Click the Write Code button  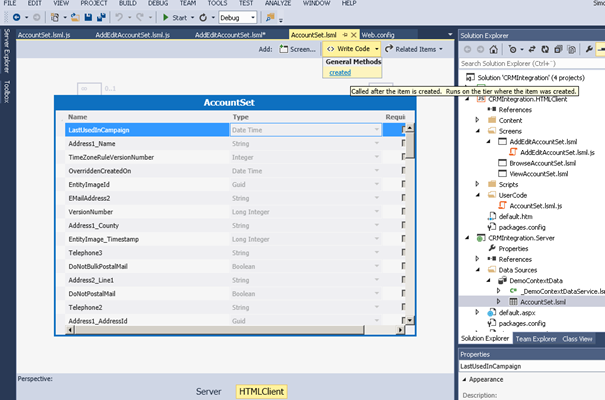pos(352,49)
